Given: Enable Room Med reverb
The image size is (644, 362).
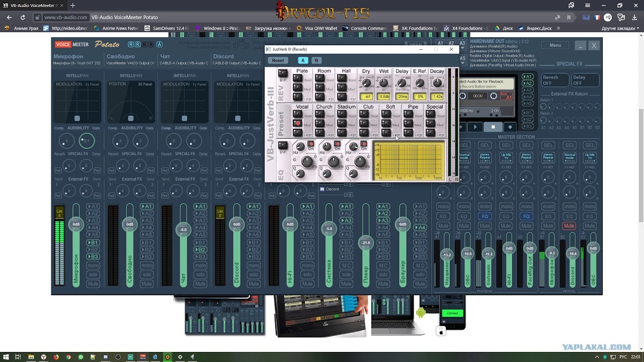Looking at the screenshot, I should [320, 87].
